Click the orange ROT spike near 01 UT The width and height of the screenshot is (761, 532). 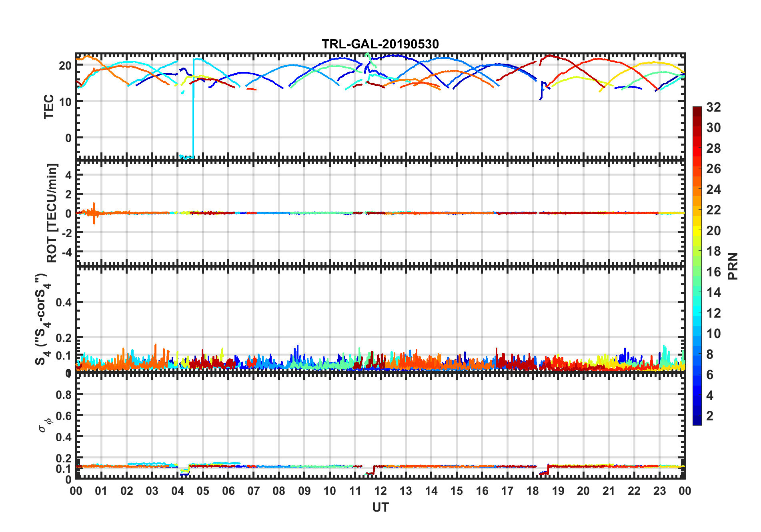pos(94,213)
